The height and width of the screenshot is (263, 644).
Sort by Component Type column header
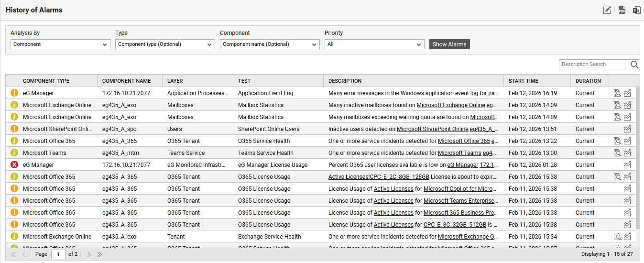tap(46, 81)
